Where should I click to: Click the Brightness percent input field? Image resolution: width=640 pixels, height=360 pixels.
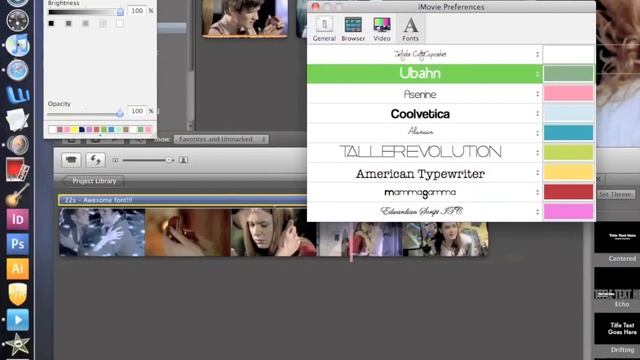(x=137, y=11)
